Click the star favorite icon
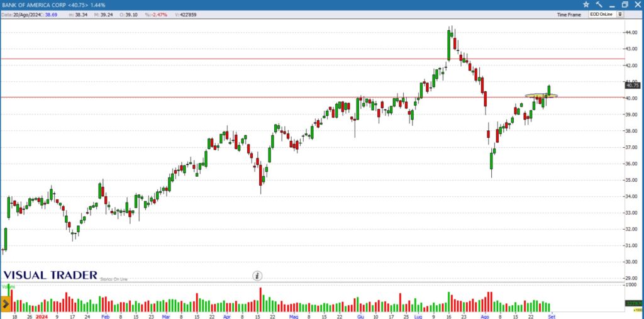 click(x=586, y=4)
